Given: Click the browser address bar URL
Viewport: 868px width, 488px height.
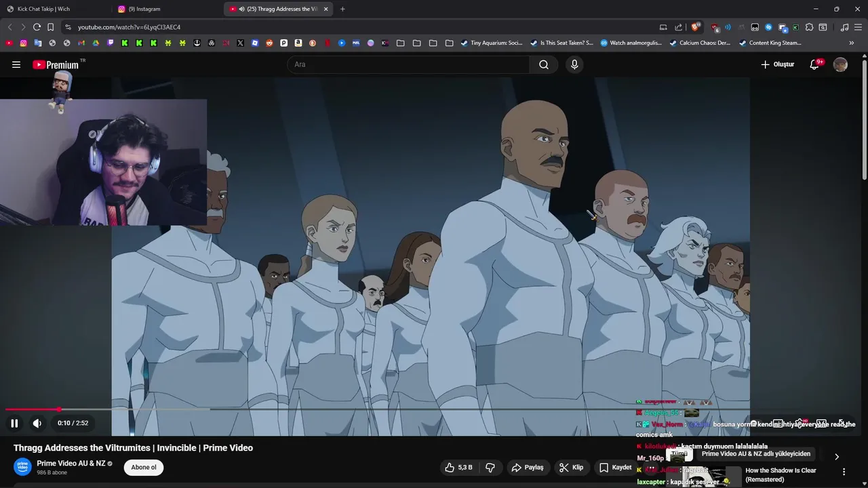Looking at the screenshot, I should pyautogui.click(x=129, y=27).
